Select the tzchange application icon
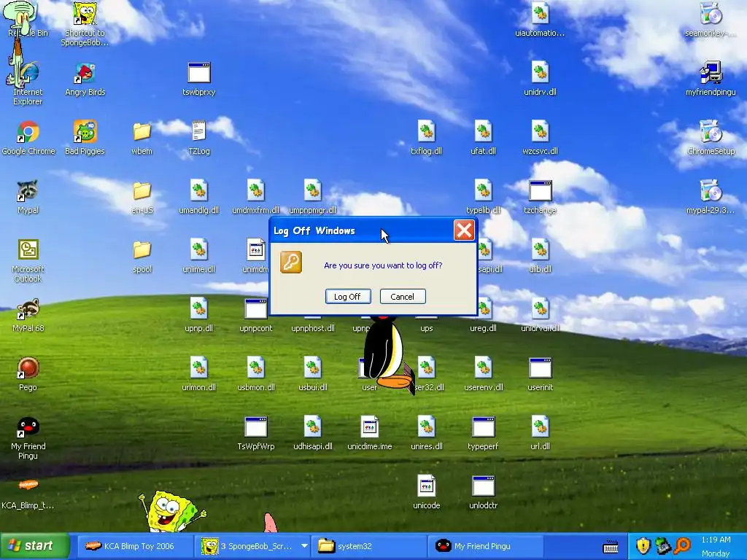 541,197
